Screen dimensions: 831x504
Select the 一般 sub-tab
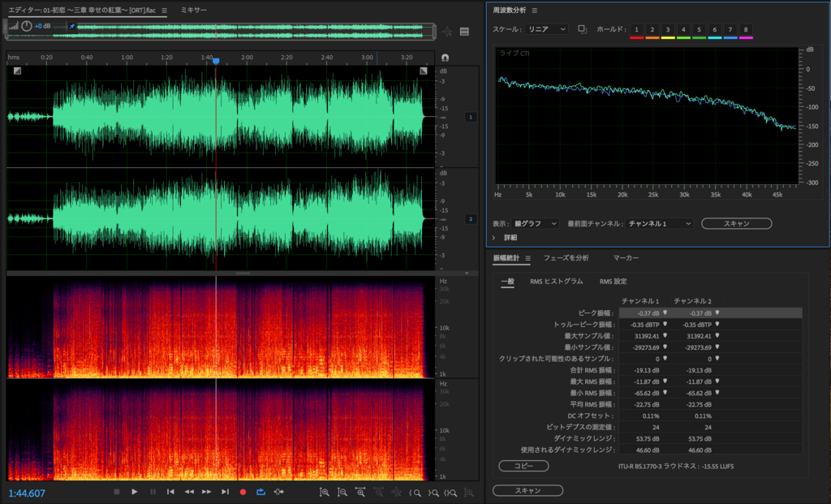coord(508,282)
